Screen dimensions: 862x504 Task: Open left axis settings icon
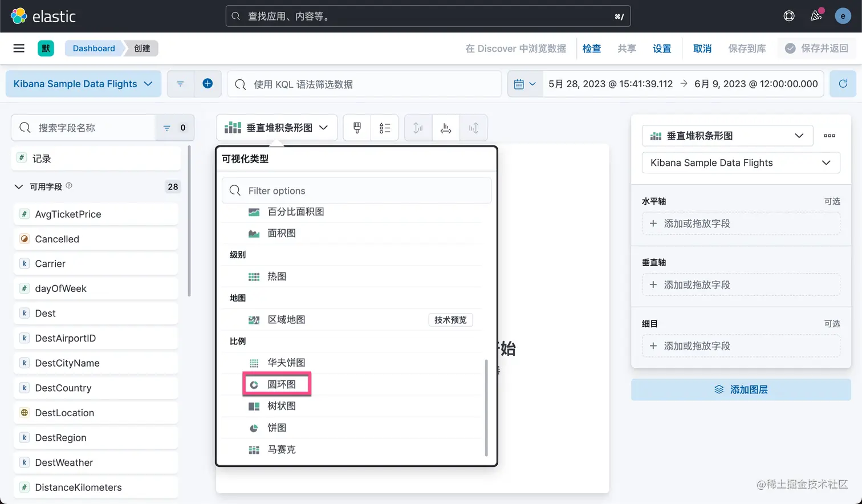(418, 128)
